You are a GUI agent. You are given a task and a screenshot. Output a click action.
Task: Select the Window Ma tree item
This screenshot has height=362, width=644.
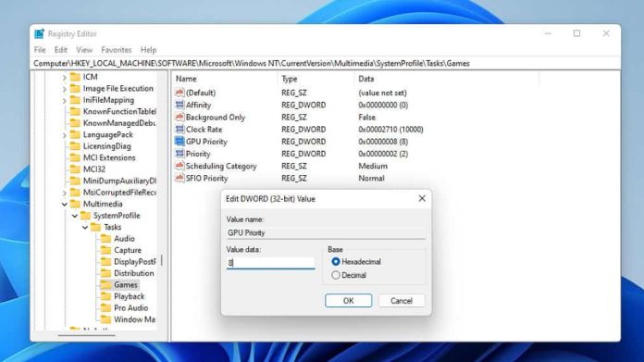[x=134, y=319]
